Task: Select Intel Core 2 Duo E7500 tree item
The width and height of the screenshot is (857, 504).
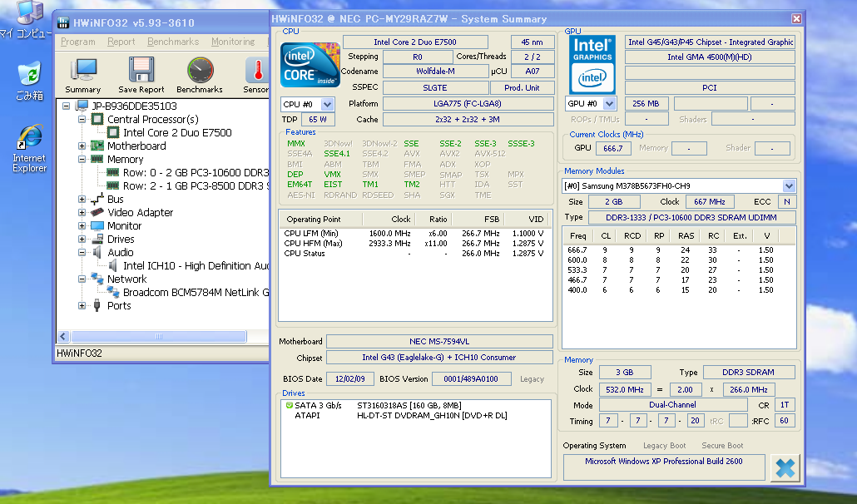Action: (177, 133)
